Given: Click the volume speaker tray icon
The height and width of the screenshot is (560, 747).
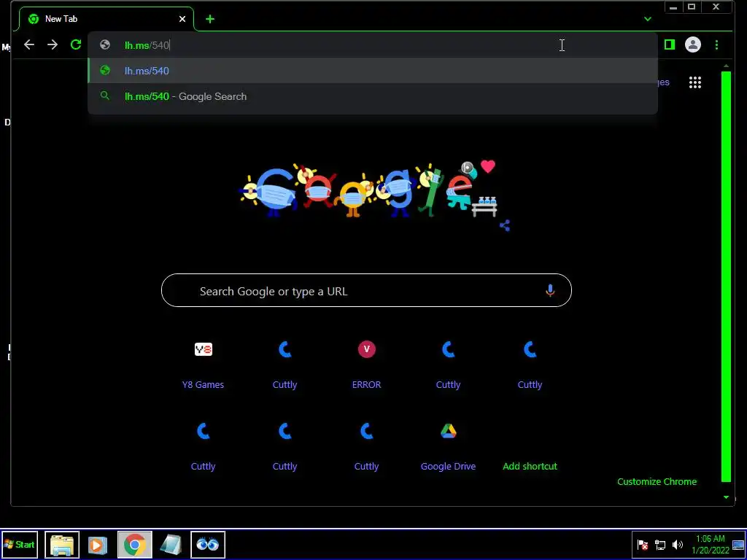Looking at the screenshot, I should coord(677,545).
